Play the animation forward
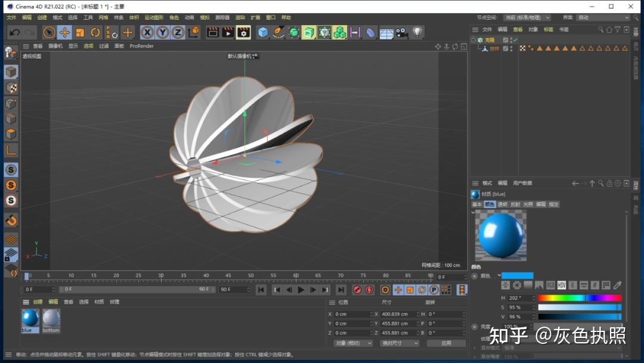Viewport: 644px width, 363px height. [301, 290]
